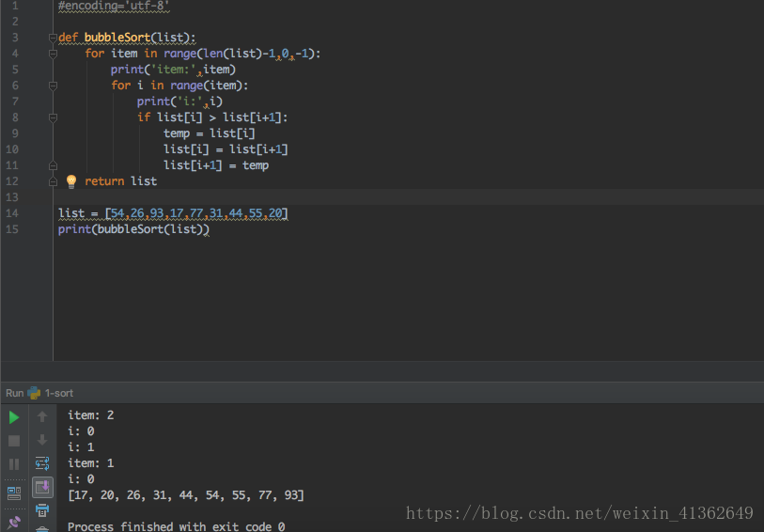Rerun the script with the green play icon
The image size is (764, 532).
point(14,417)
